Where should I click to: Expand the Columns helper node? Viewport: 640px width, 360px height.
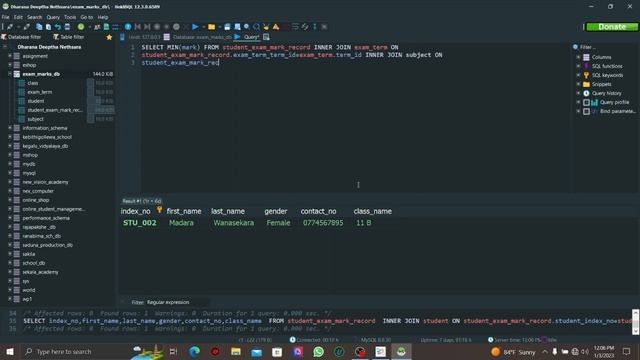click(x=578, y=57)
